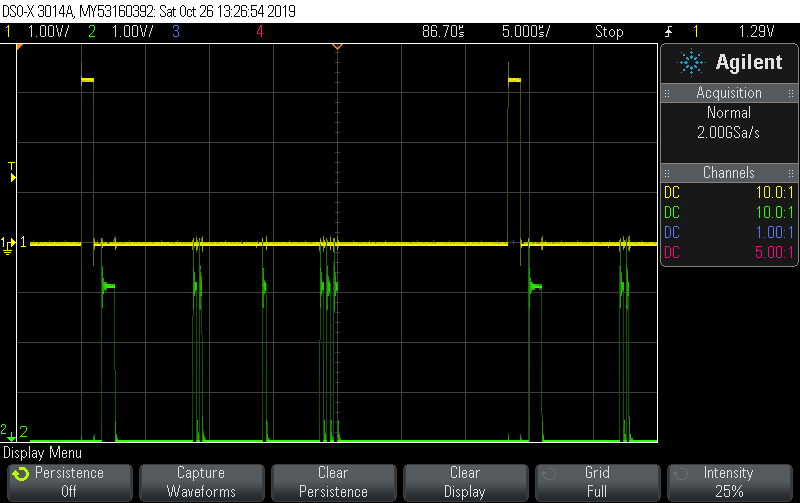Click the Channels header left grip dots
Screen dimensions: 800x503
(x=667, y=173)
